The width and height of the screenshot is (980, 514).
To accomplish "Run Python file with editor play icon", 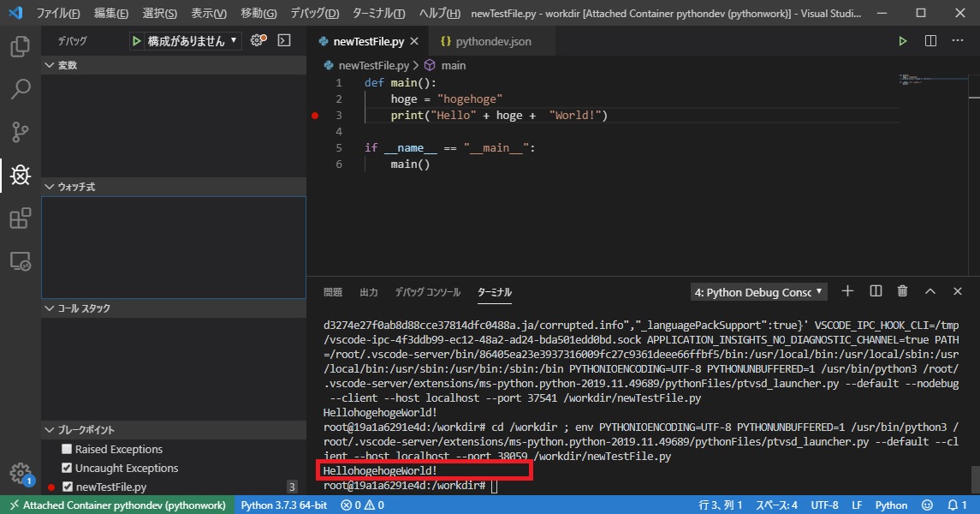I will [x=902, y=40].
